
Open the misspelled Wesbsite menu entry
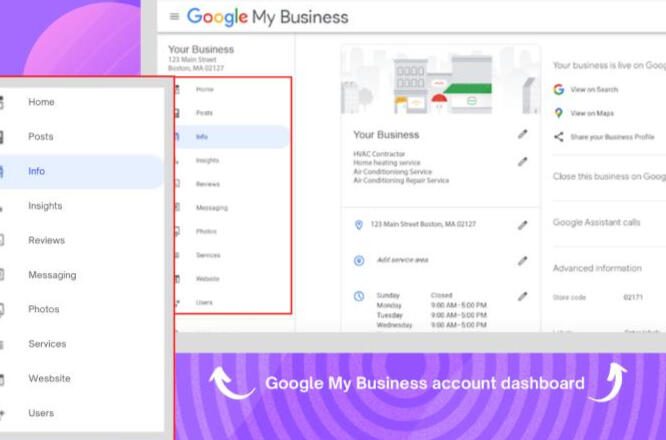pos(50,378)
